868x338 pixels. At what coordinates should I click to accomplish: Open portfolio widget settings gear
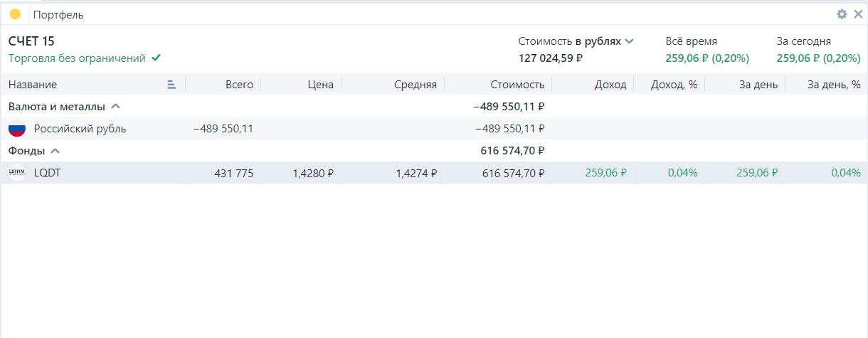[842, 14]
